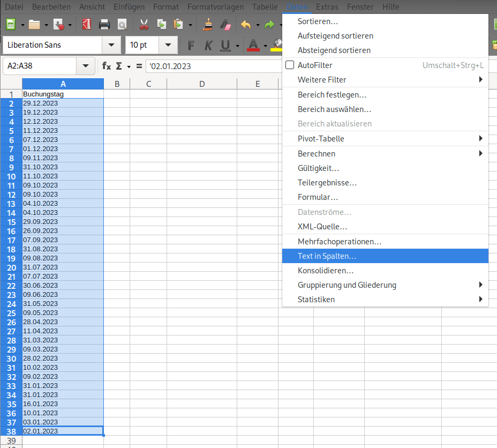Choose Bereich auswählen… entry
The width and height of the screenshot is (497, 448).
(x=385, y=109)
